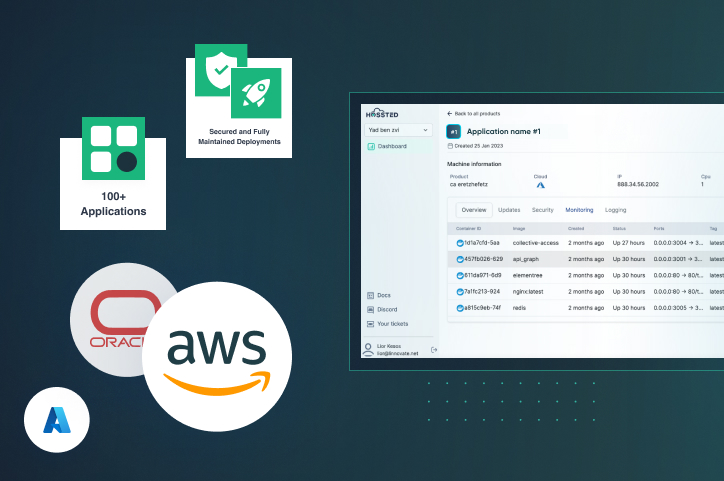Image resolution: width=724 pixels, height=481 pixels.
Task: Click the Azure cloud icon under Cloud
Action: [541, 185]
